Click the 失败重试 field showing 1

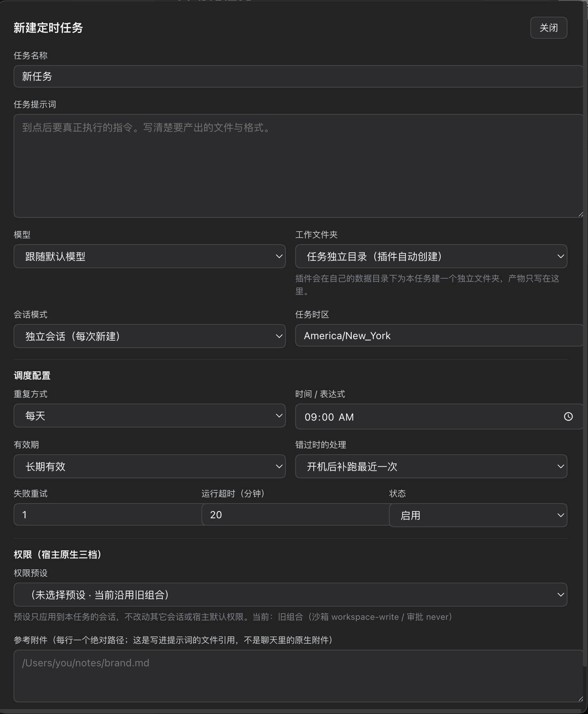108,514
